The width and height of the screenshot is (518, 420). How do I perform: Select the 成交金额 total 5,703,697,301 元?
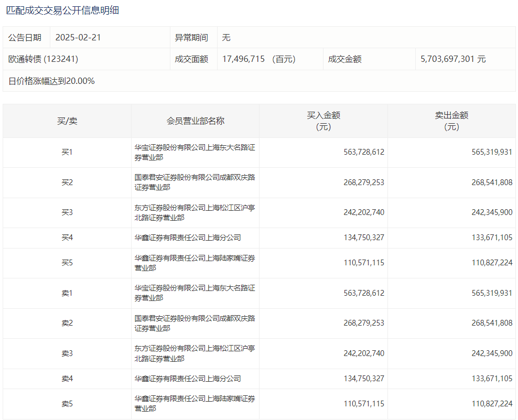point(453,59)
